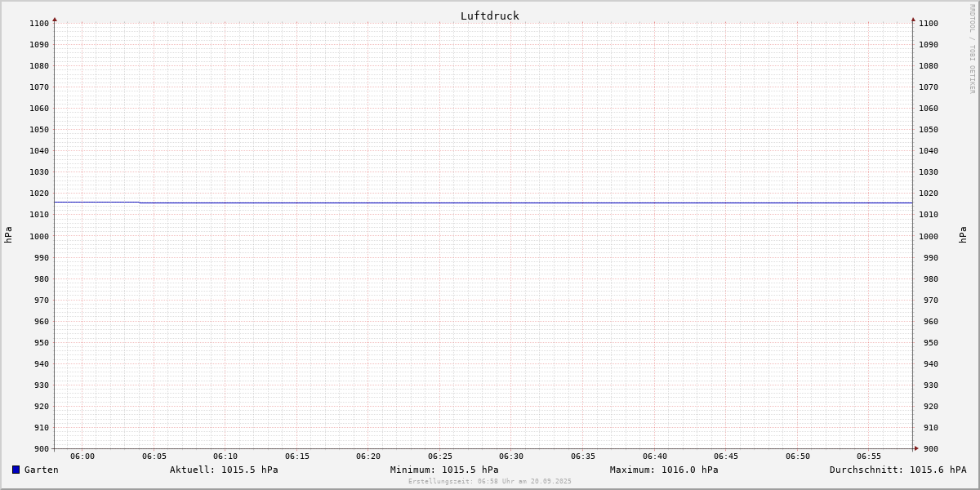
Task: Click the 06:55 time axis label
Action: point(869,457)
